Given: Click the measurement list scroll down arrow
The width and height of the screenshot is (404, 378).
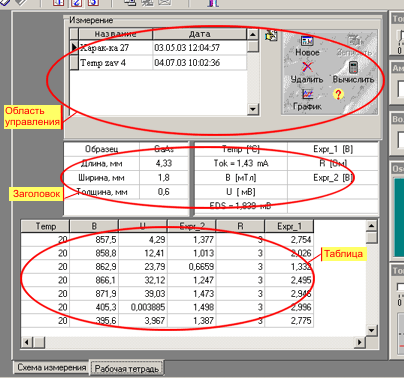Looking at the screenshot, I should (x=253, y=109).
